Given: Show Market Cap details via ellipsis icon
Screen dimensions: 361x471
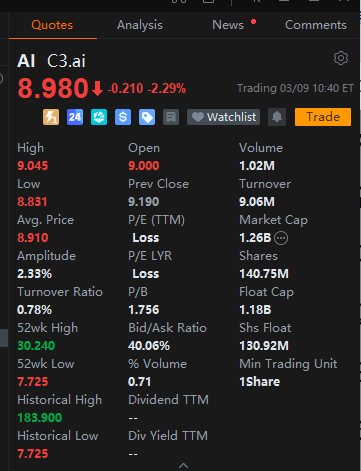Looking at the screenshot, I should click(281, 238).
